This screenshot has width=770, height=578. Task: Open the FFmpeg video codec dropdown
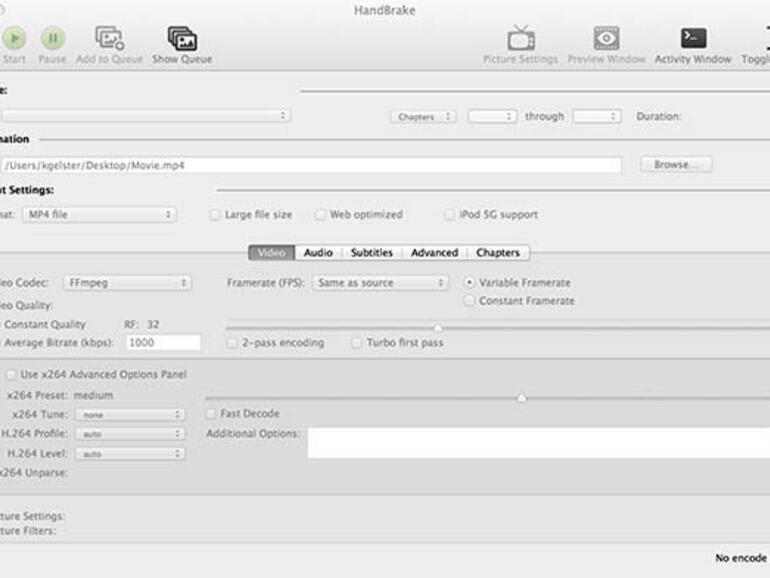pos(127,283)
